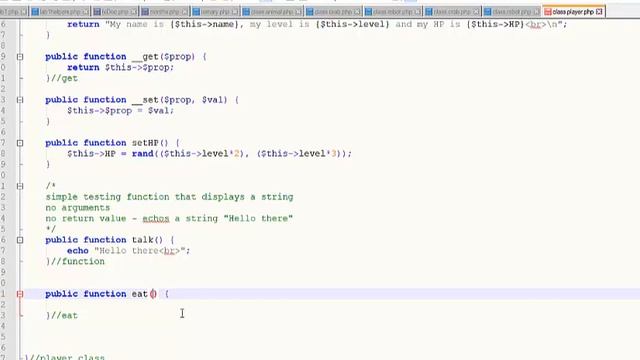Click the '$this->$prop = $val;' line
Viewport: 640px width, 360px height.
point(120,111)
